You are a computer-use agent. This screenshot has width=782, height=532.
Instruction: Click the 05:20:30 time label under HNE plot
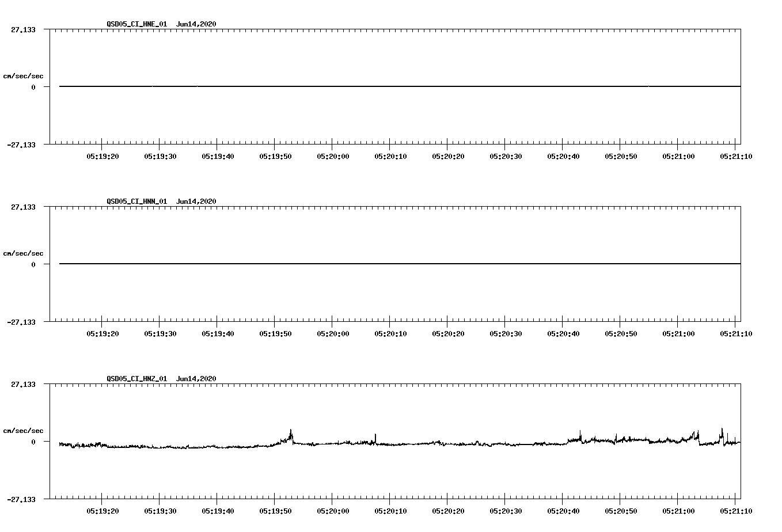click(506, 156)
